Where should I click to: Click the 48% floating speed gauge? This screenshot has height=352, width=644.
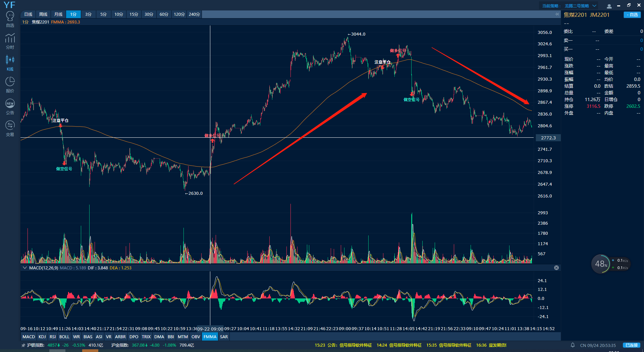601,264
